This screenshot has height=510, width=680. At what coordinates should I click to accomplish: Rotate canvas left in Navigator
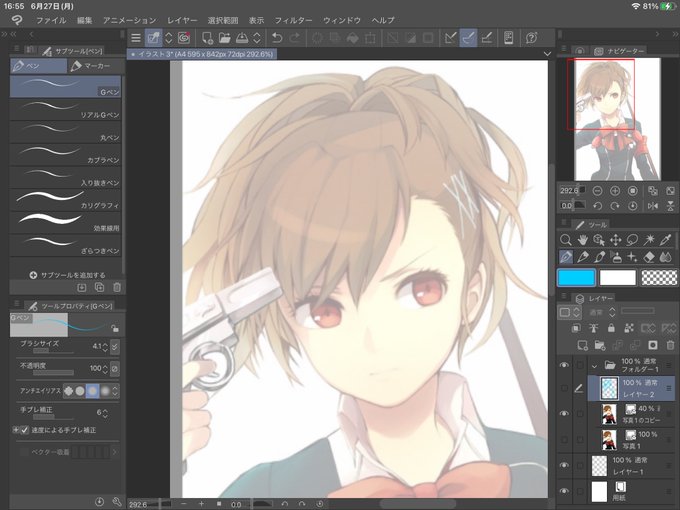(597, 206)
